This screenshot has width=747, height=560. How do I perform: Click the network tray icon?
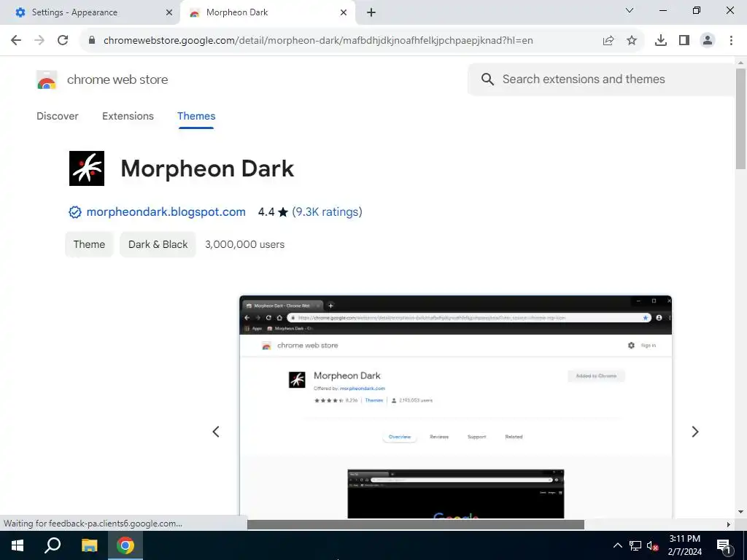[x=635, y=545]
